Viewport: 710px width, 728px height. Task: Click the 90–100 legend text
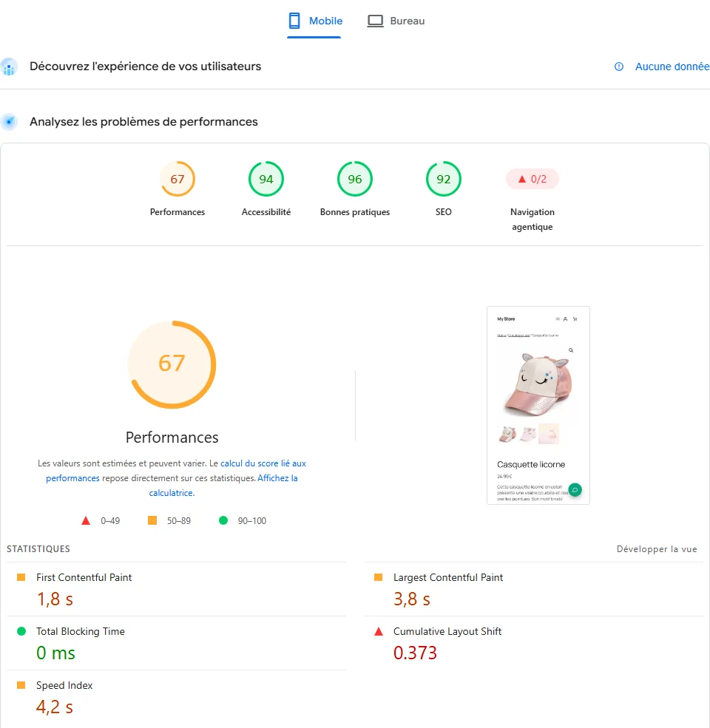(x=252, y=521)
